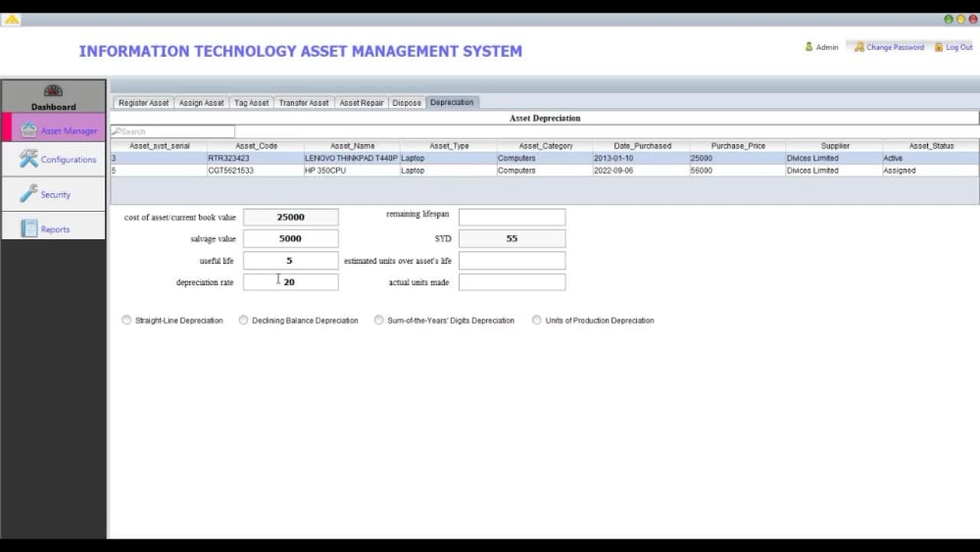This screenshot has width=980, height=552.
Task: Click the Log Out link
Action: point(958,47)
